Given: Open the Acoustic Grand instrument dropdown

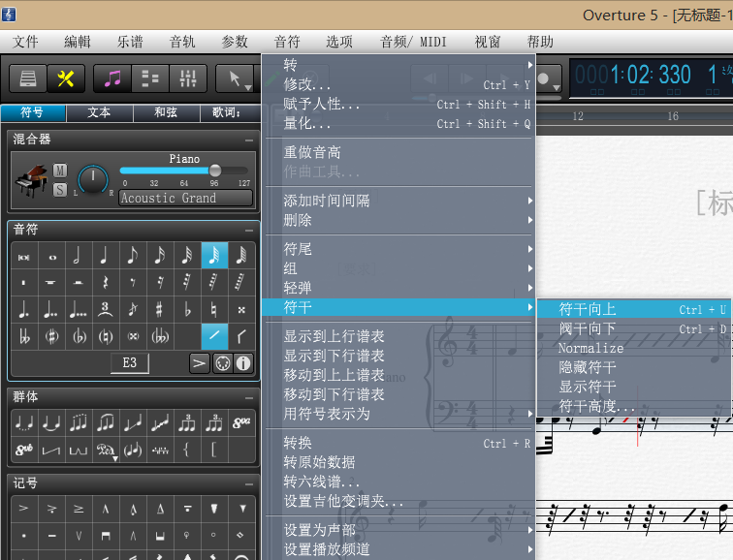Looking at the screenshot, I should (185, 198).
